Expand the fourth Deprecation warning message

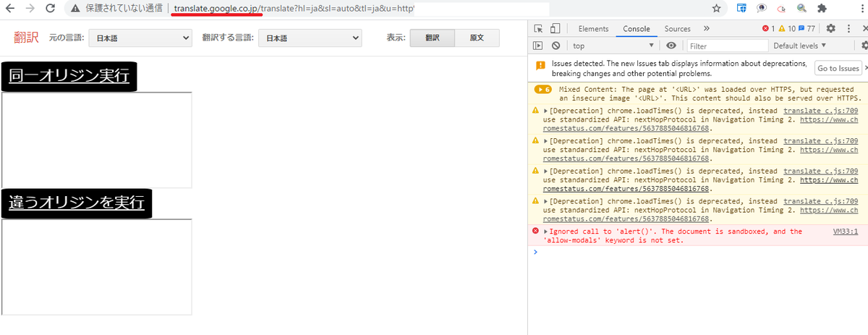(545, 201)
